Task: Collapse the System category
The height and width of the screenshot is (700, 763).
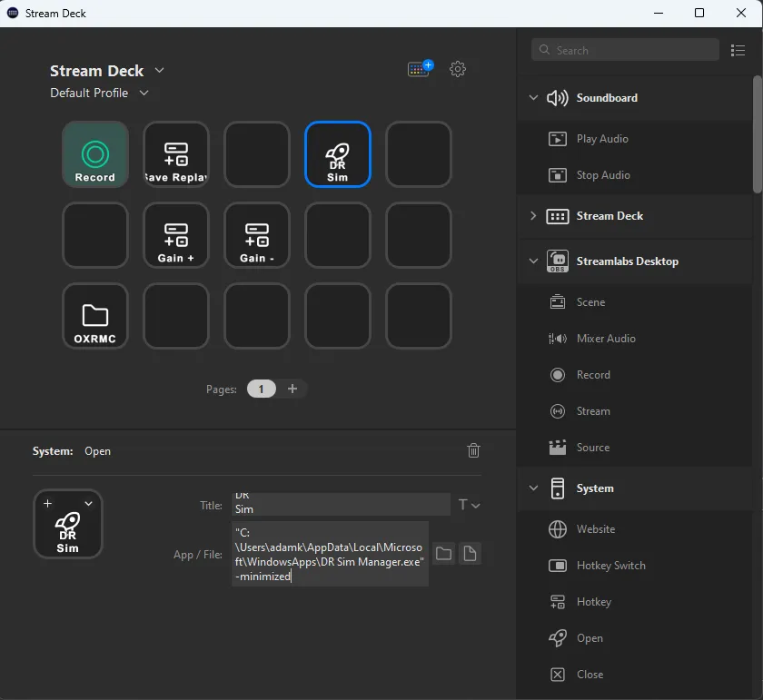Action: coord(533,488)
